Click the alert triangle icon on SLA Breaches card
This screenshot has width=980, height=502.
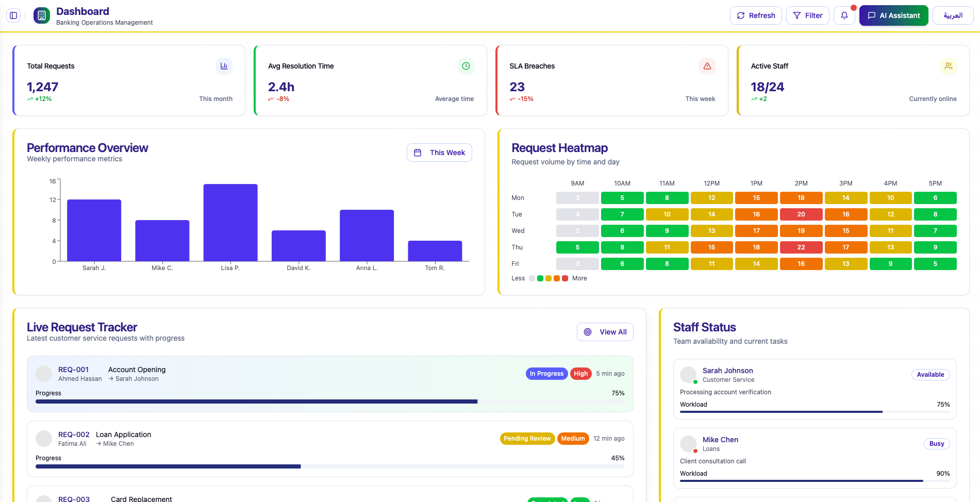click(707, 66)
